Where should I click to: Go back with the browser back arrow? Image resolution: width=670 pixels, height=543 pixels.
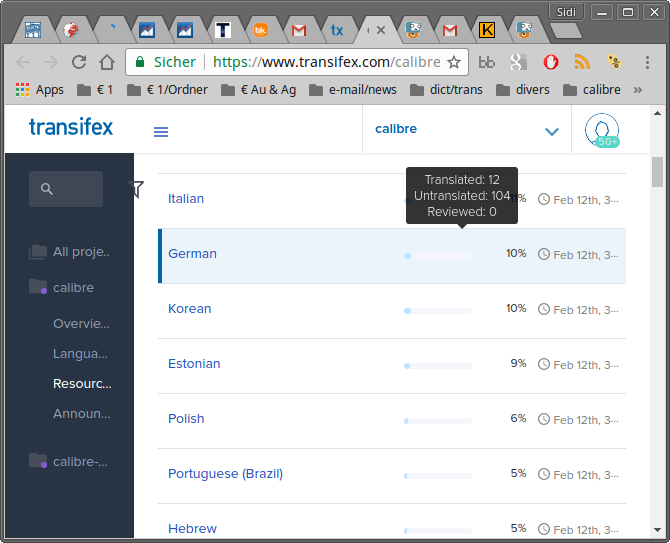click(23, 62)
